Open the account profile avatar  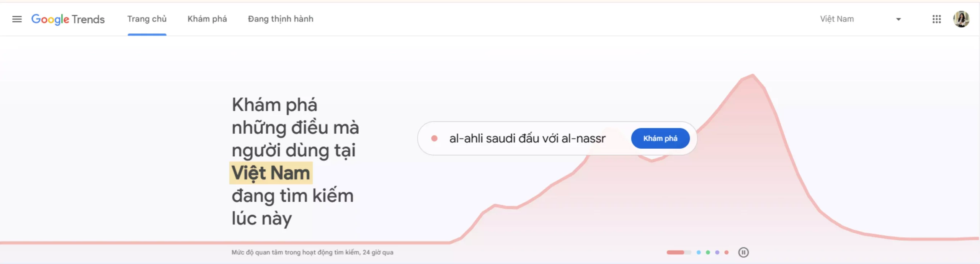961,19
